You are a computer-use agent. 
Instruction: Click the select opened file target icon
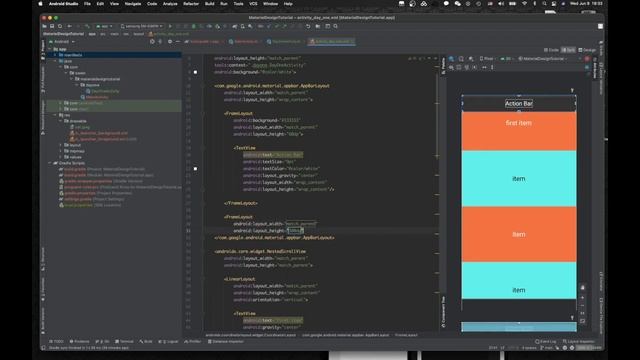(x=152, y=42)
